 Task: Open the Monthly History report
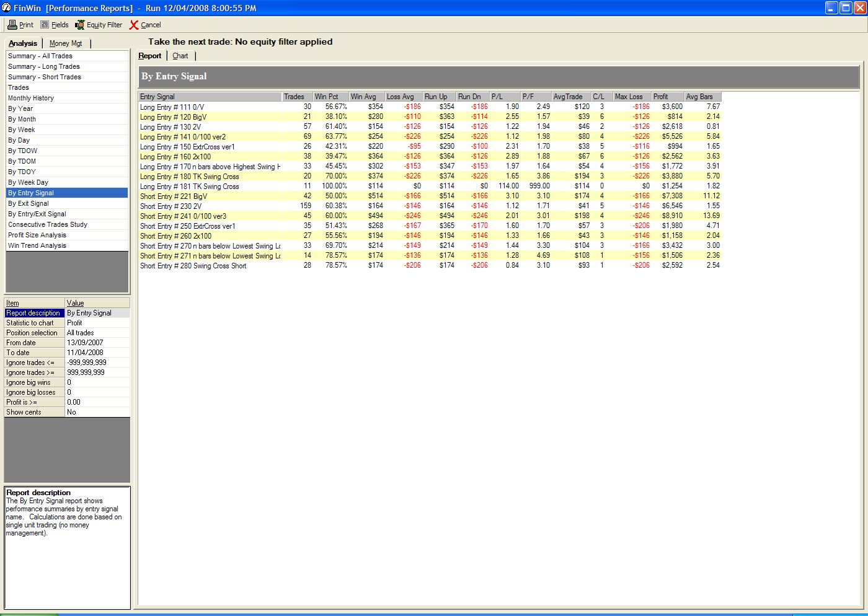(x=31, y=98)
